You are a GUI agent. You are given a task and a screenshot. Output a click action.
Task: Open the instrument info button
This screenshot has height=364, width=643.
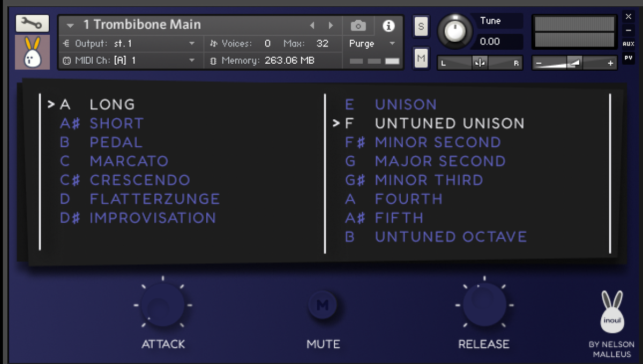click(x=388, y=25)
